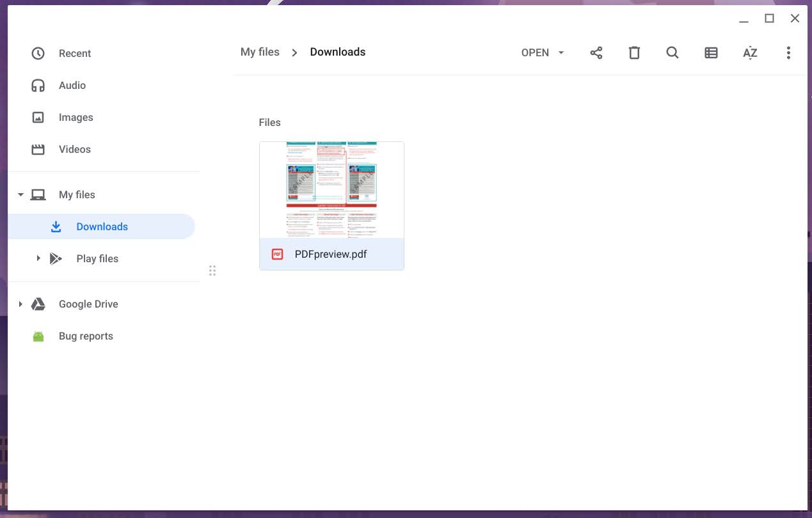
Task: Open the Recent view
Action: point(75,53)
